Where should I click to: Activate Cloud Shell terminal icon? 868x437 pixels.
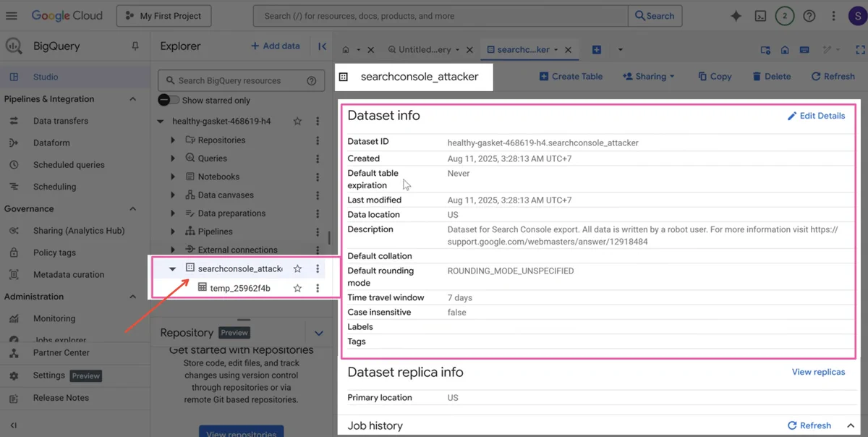tap(760, 16)
